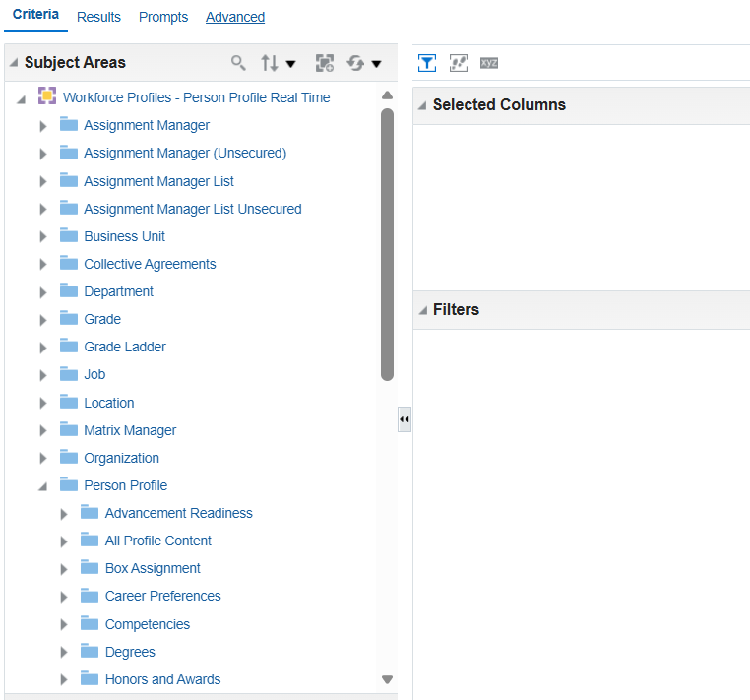Collapse the Filters section
750x700 pixels.
click(422, 310)
